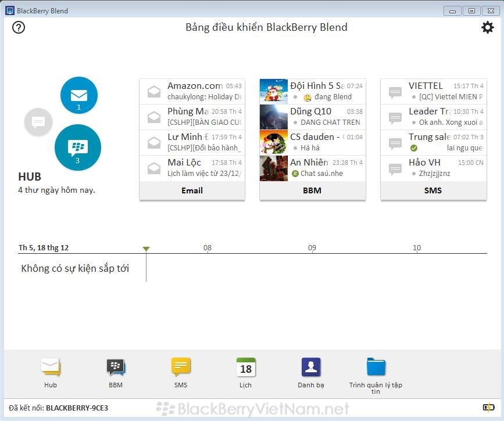
Task: Click the Email panel footer label
Action: tap(192, 190)
